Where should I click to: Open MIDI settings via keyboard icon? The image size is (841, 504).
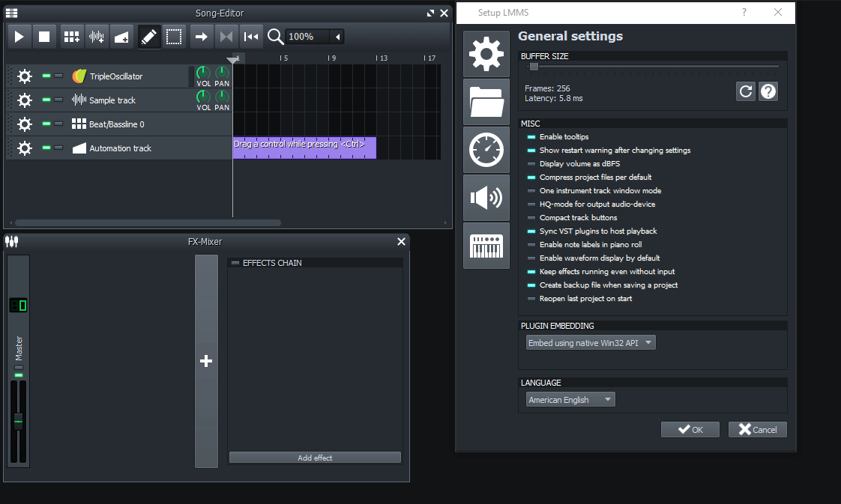pyautogui.click(x=486, y=246)
